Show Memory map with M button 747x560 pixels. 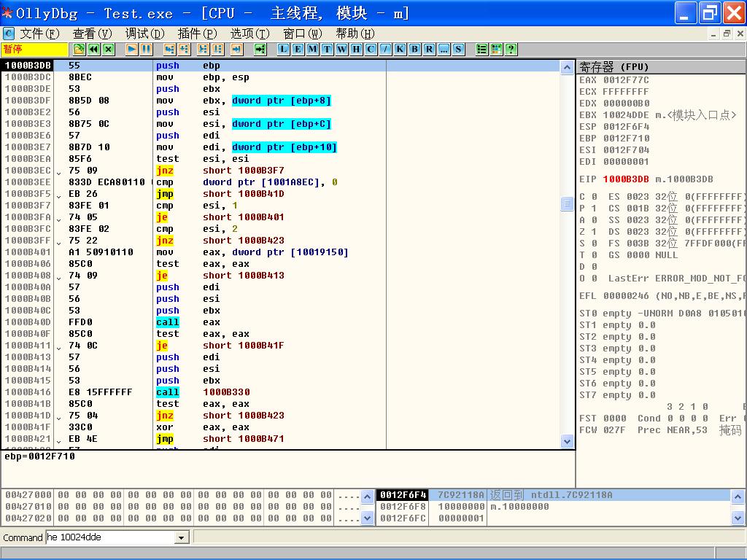(312, 49)
